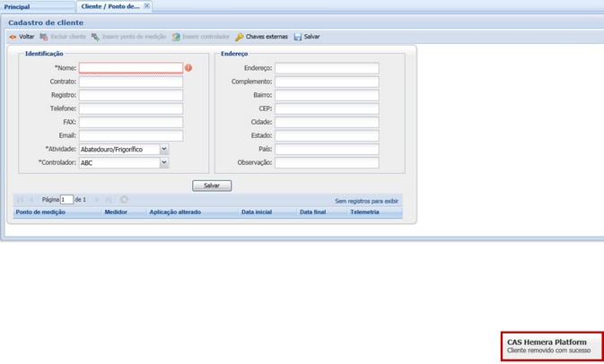Click the red error icon beside Nome

point(188,68)
